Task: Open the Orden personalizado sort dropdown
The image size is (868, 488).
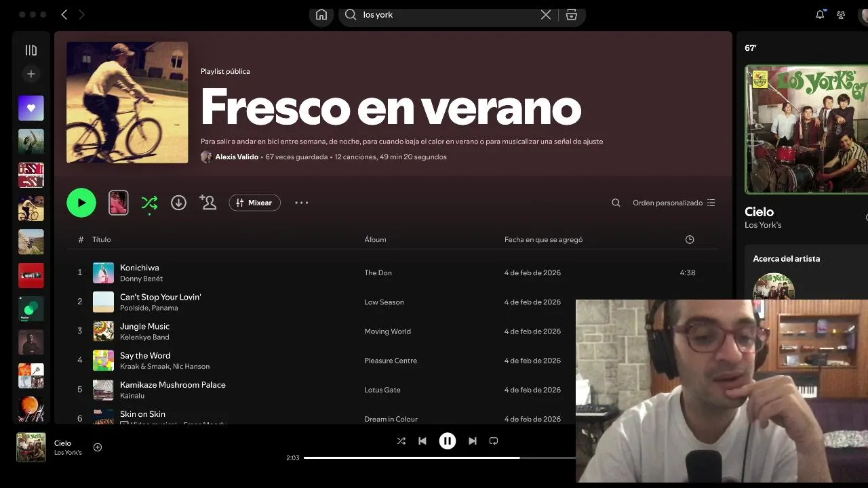Action: 674,203
